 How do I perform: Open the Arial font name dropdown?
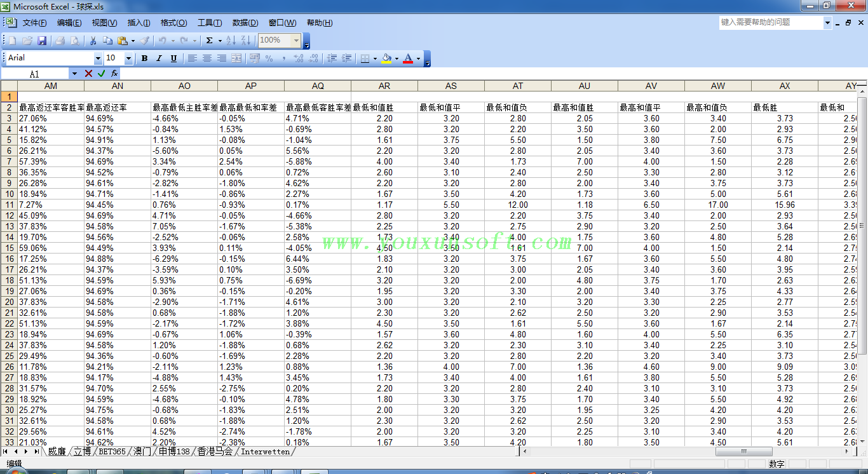(98, 58)
